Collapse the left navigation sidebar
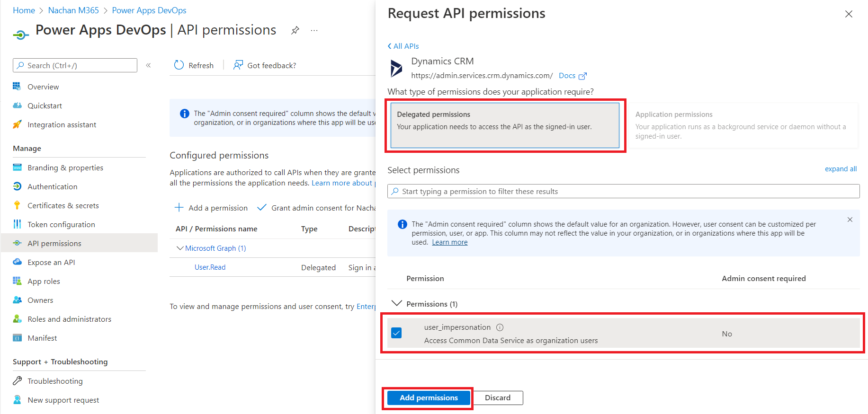 (148, 65)
